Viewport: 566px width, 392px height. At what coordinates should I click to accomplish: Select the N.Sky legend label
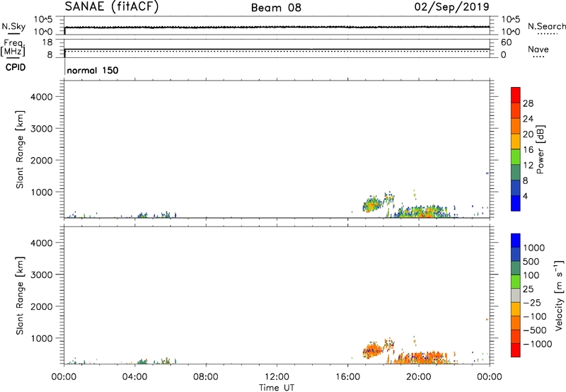pyautogui.click(x=13, y=26)
